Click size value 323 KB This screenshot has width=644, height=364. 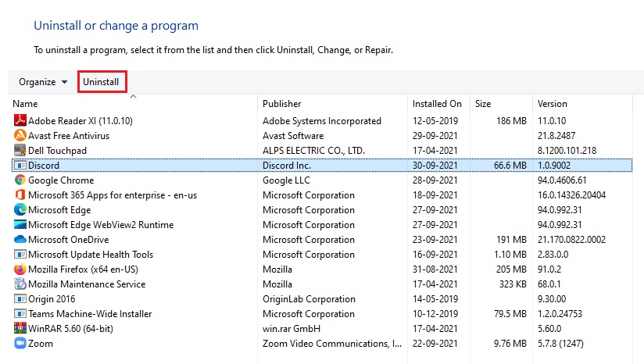click(513, 284)
